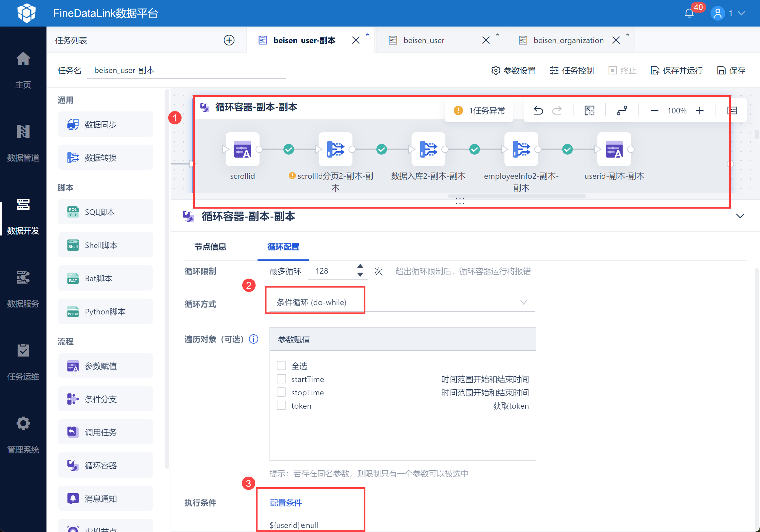
Task: Select the scrollid parameter node
Action: (x=242, y=149)
